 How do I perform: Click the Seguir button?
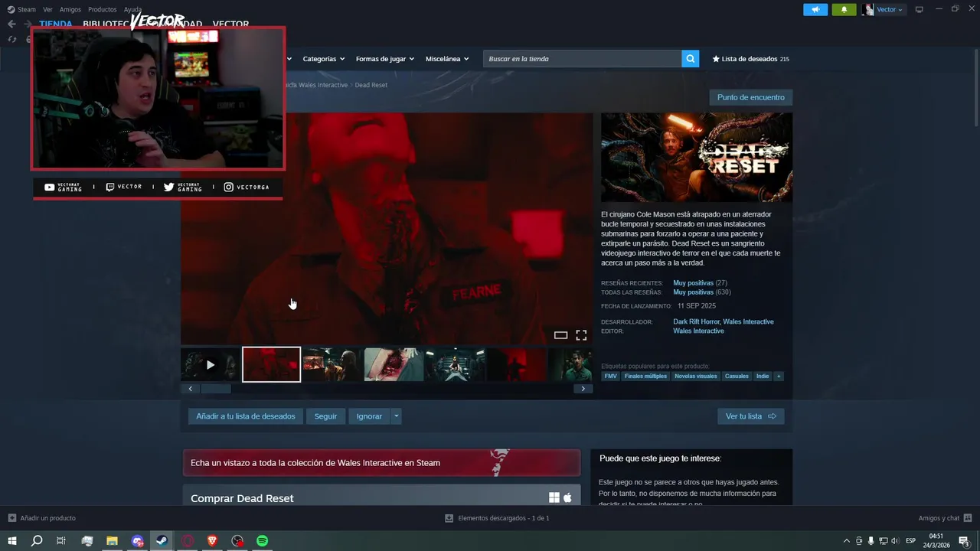[x=325, y=416]
